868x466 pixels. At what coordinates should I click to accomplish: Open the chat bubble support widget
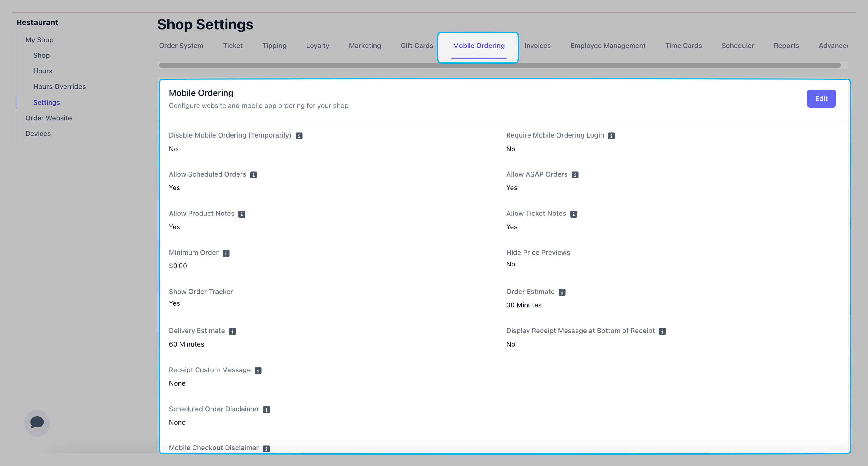pyautogui.click(x=37, y=423)
